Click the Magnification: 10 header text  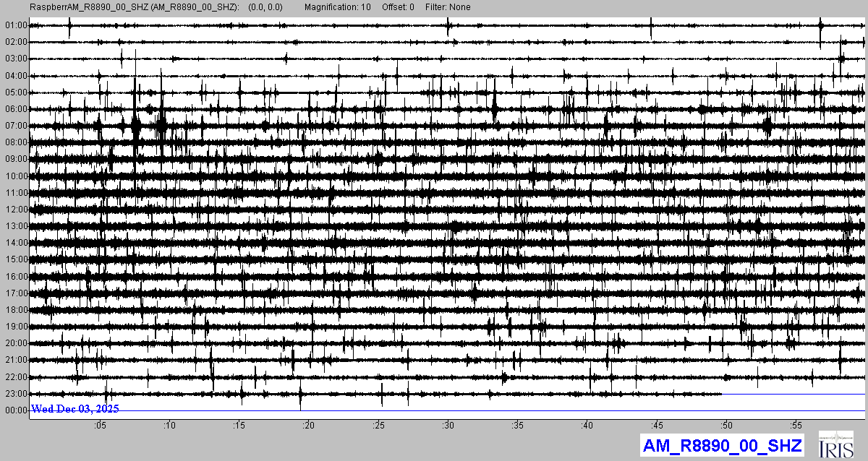coord(339,7)
